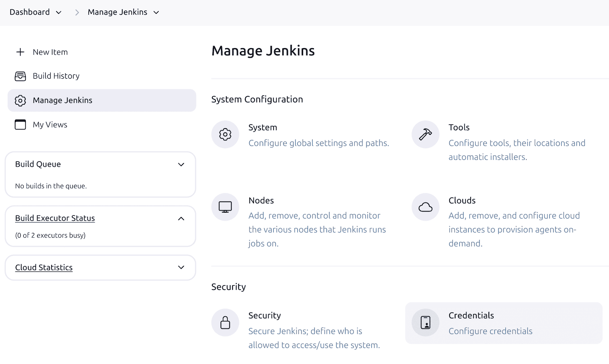609x364 pixels.
Task: Click the Clouds cloud icon
Action: (425, 207)
